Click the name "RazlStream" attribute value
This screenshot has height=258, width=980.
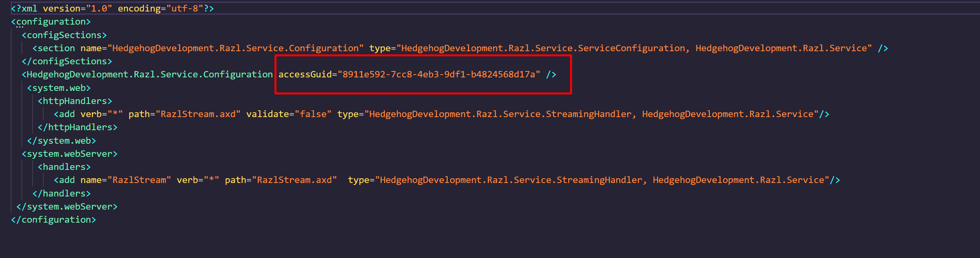tap(139, 180)
